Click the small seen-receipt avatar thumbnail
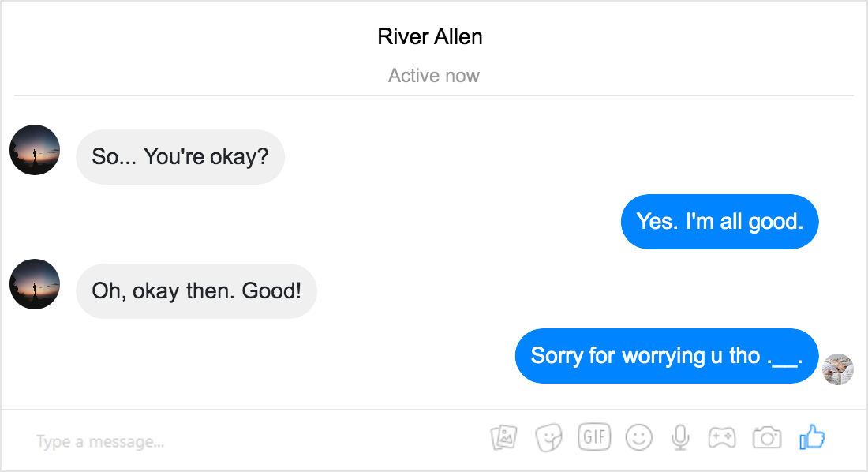 click(837, 369)
